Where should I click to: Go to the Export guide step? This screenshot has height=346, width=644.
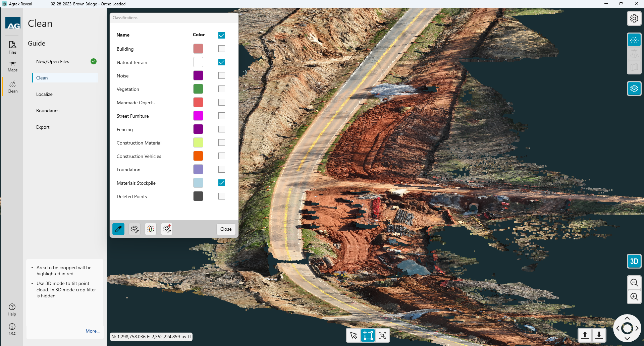pos(43,127)
